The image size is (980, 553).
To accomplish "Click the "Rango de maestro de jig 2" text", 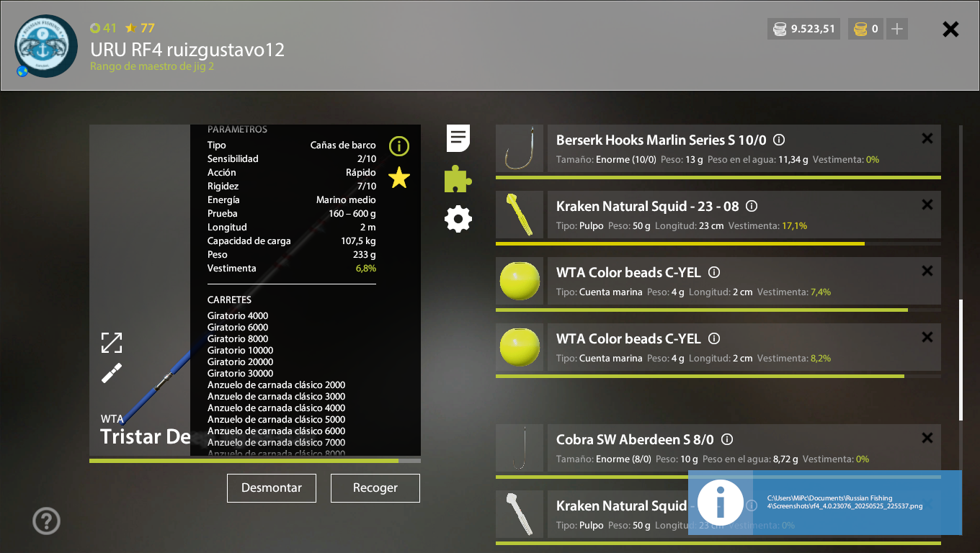I will [152, 66].
